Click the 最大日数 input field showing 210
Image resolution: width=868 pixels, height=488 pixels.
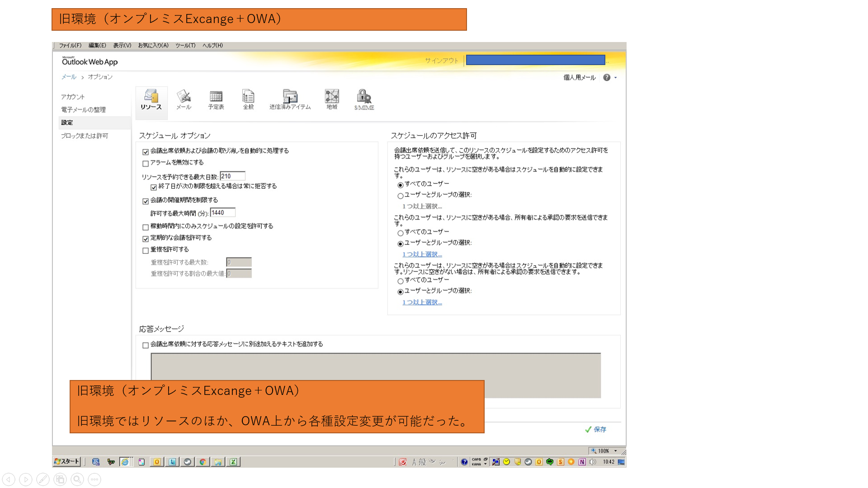(x=232, y=176)
